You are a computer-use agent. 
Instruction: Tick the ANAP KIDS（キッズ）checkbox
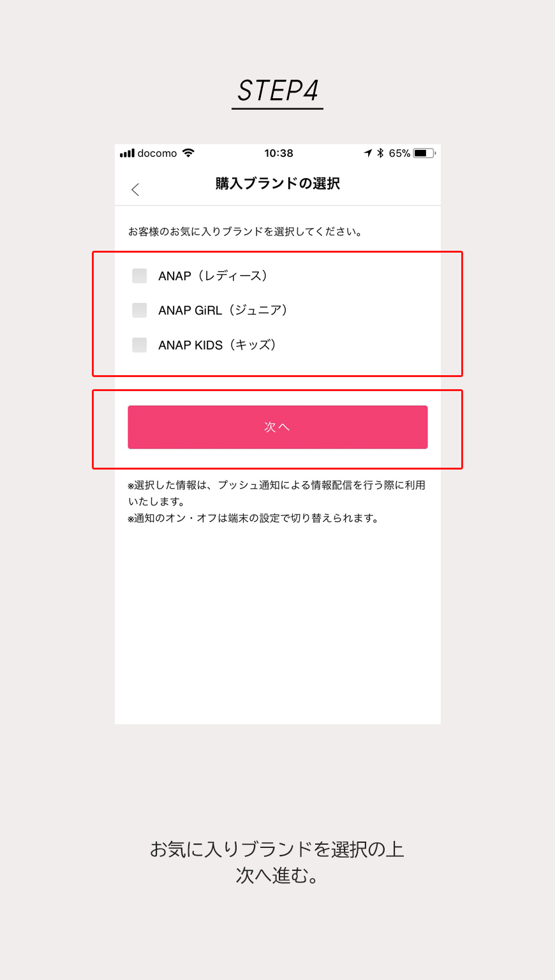click(139, 345)
